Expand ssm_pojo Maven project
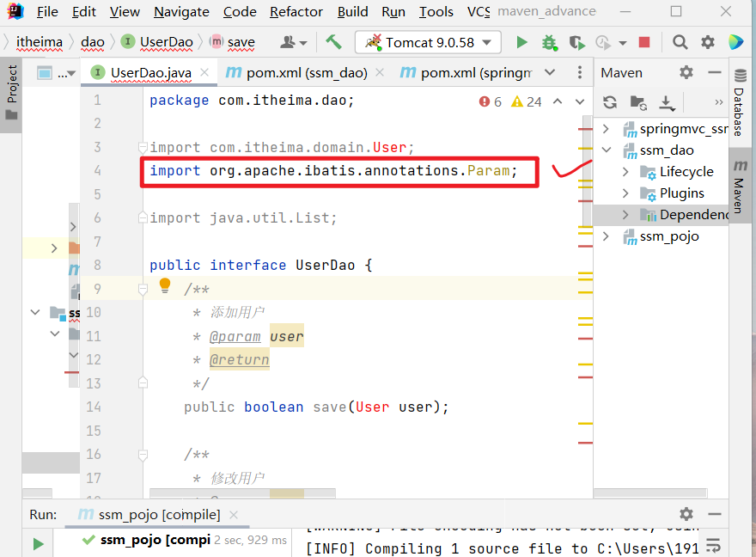 606,236
